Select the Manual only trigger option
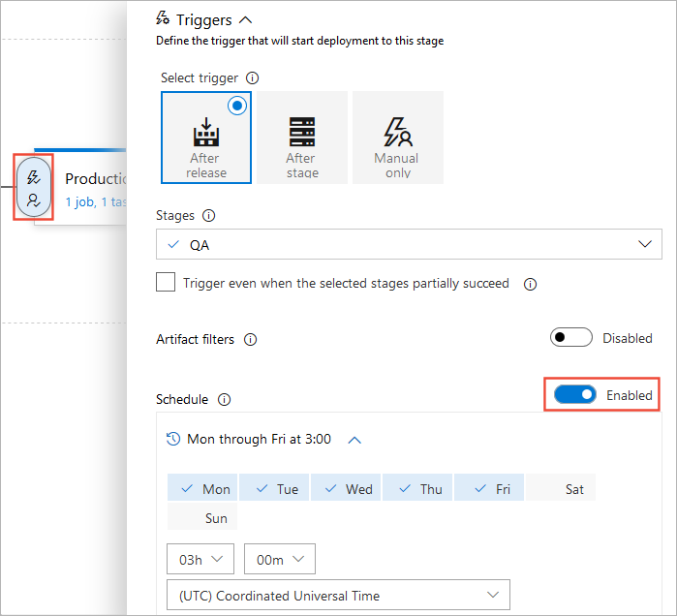677x616 pixels. (x=398, y=138)
